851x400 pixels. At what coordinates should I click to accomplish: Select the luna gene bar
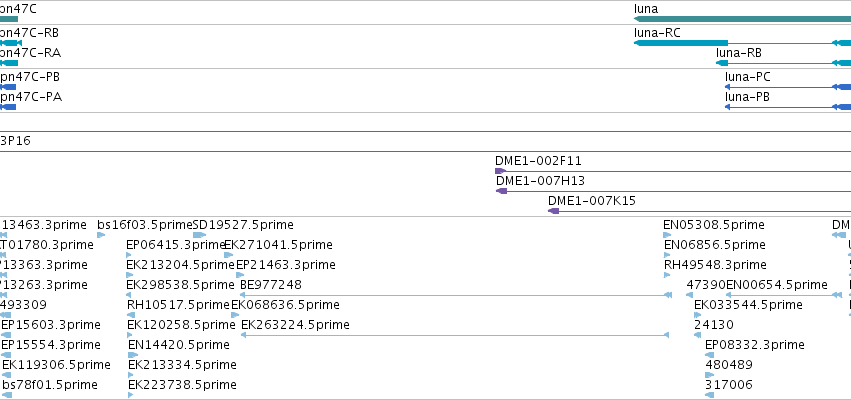click(742, 19)
